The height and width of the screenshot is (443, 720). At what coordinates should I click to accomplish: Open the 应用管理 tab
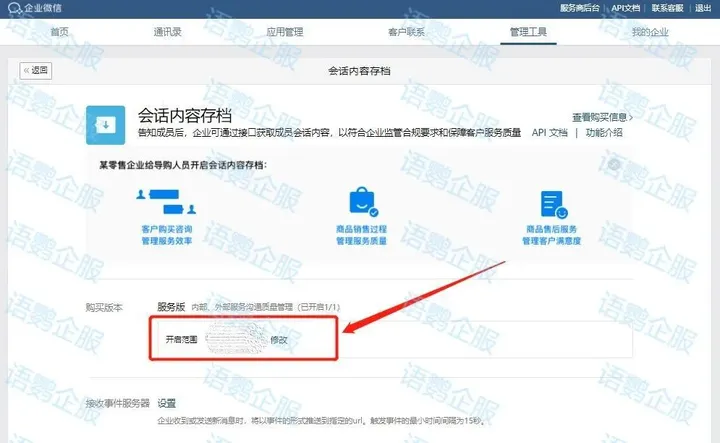coord(285,32)
